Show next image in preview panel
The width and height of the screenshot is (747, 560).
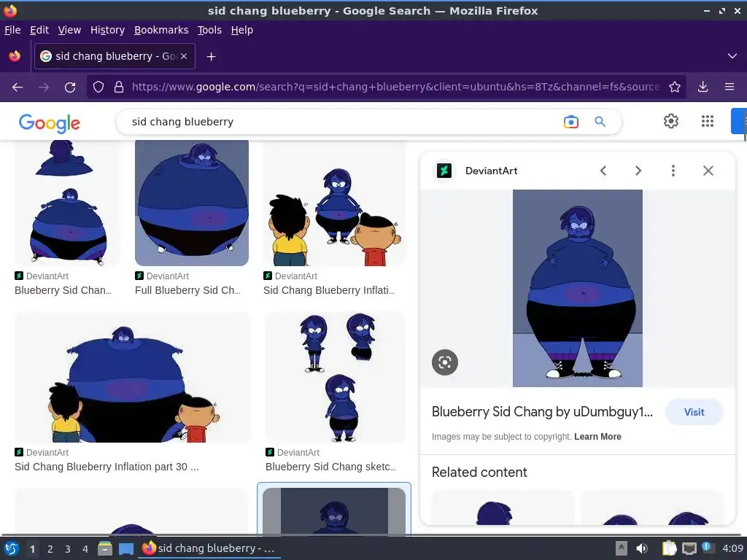pyautogui.click(x=638, y=171)
